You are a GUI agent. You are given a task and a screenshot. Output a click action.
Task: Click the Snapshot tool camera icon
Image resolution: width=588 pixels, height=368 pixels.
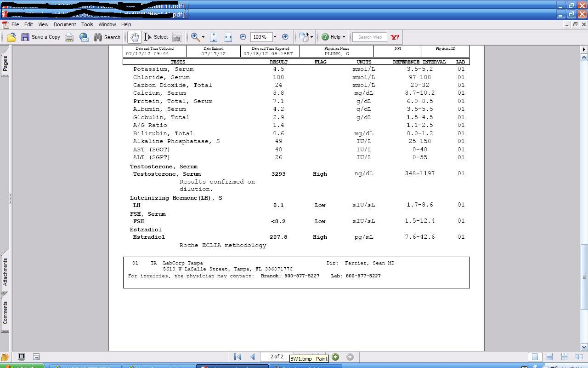[177, 37]
